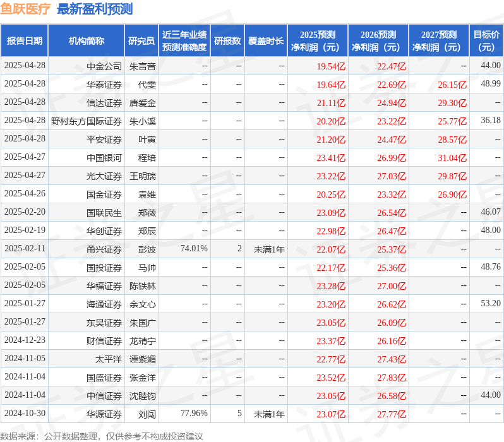Image resolution: width=504 pixels, height=442 pixels.
Task: Click analyst name 唐爱金
Action: (x=142, y=103)
